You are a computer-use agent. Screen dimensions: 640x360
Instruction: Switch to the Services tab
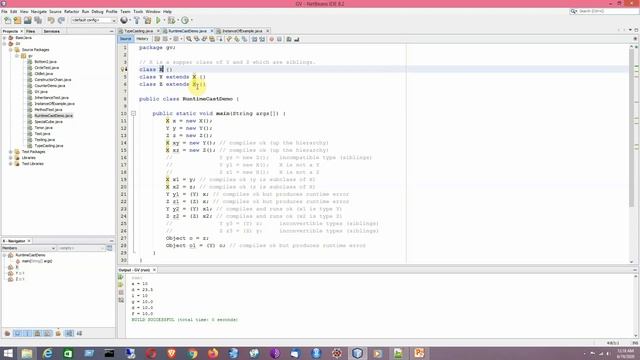51,31
